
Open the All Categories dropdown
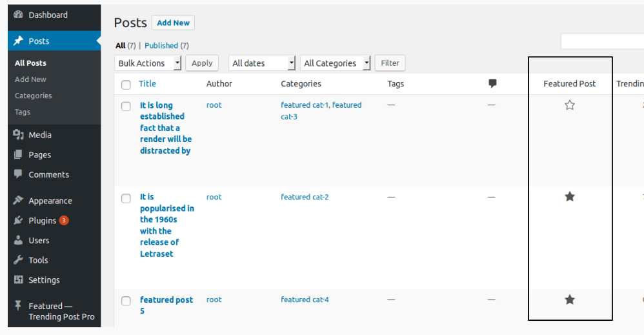336,63
